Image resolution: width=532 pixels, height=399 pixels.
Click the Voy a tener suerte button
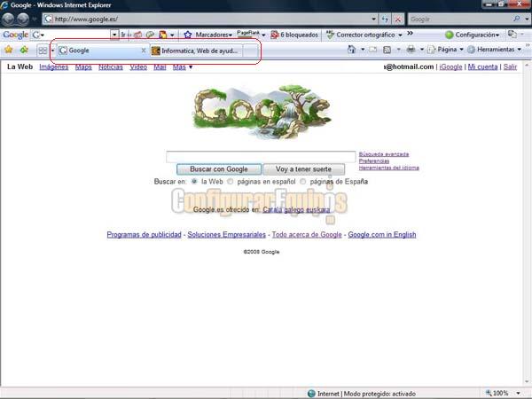pos(303,169)
